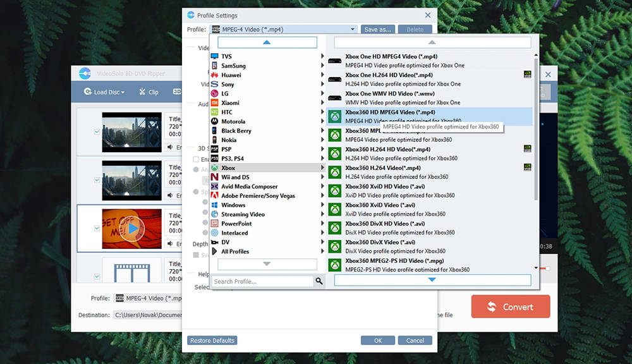Expand the Load Disc dropdown

(123, 92)
